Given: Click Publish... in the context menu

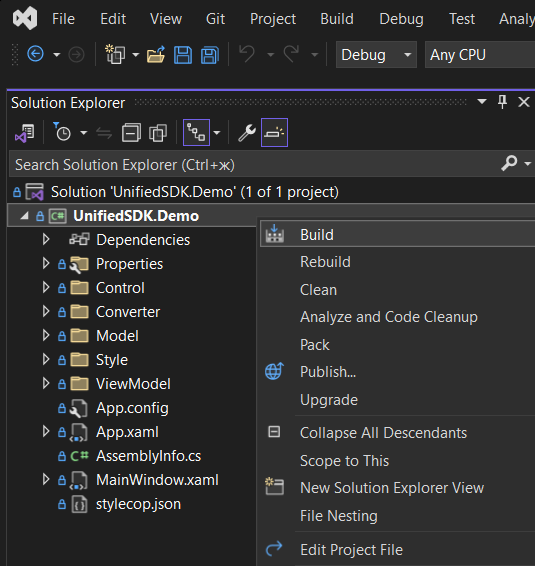Looking at the screenshot, I should point(328,372).
